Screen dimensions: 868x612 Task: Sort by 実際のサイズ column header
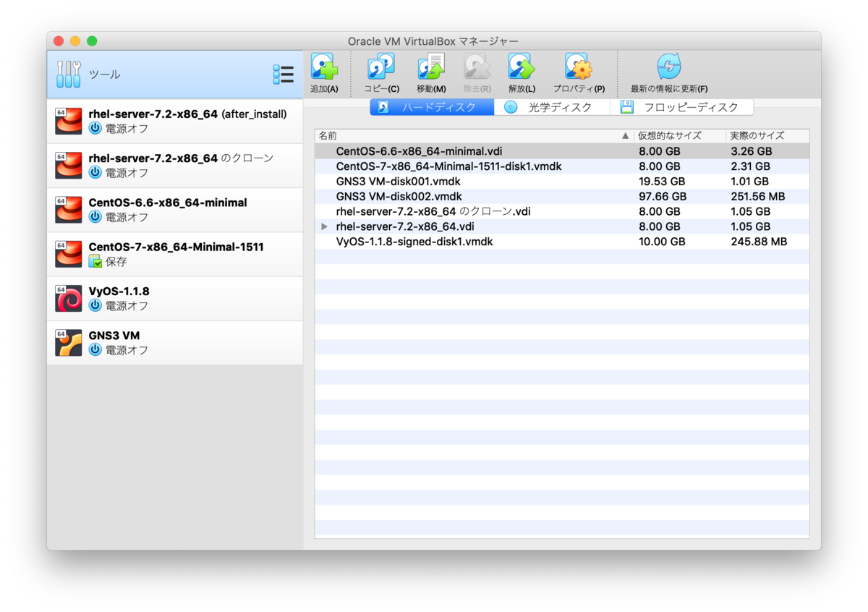767,136
